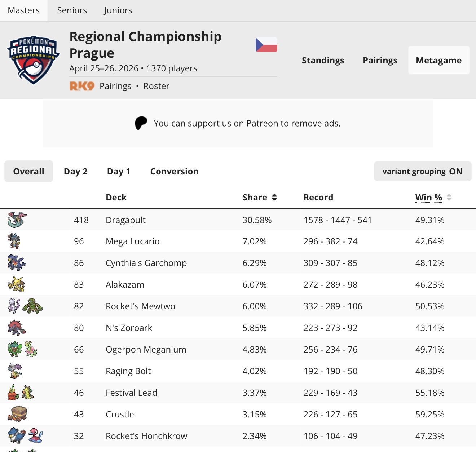Click the Dragapult deck sprite icon

click(17, 220)
